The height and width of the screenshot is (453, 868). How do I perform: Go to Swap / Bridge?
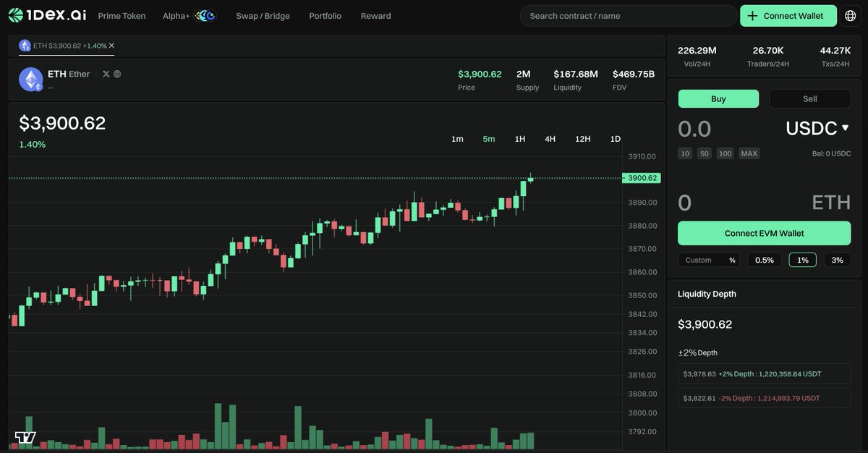coord(263,16)
